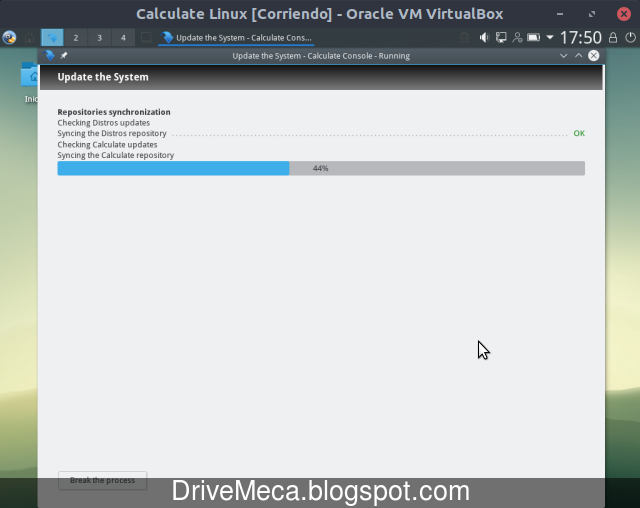This screenshot has height=508, width=640.
Task: Click the 17:50 clock
Action: click(x=580, y=38)
